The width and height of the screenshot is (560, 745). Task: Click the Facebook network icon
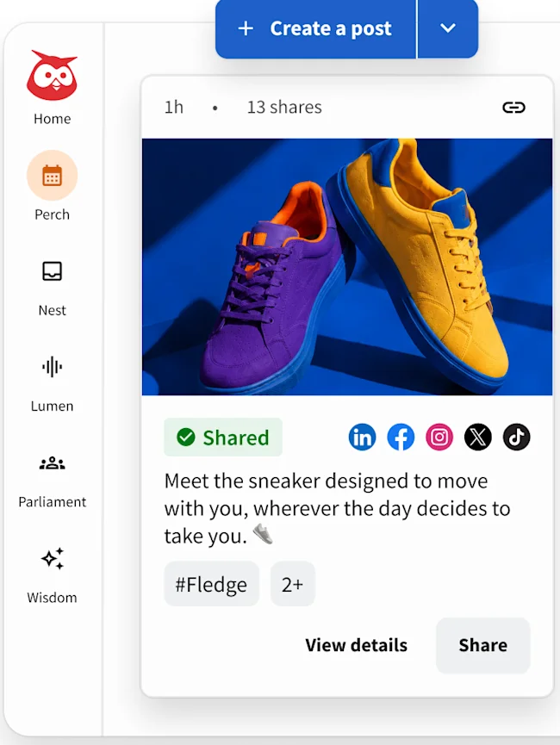[x=401, y=438]
